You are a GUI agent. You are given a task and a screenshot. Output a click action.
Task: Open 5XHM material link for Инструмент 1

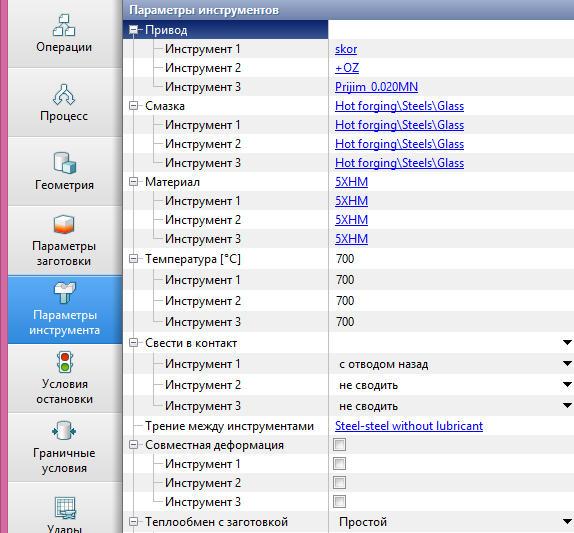[351, 201]
